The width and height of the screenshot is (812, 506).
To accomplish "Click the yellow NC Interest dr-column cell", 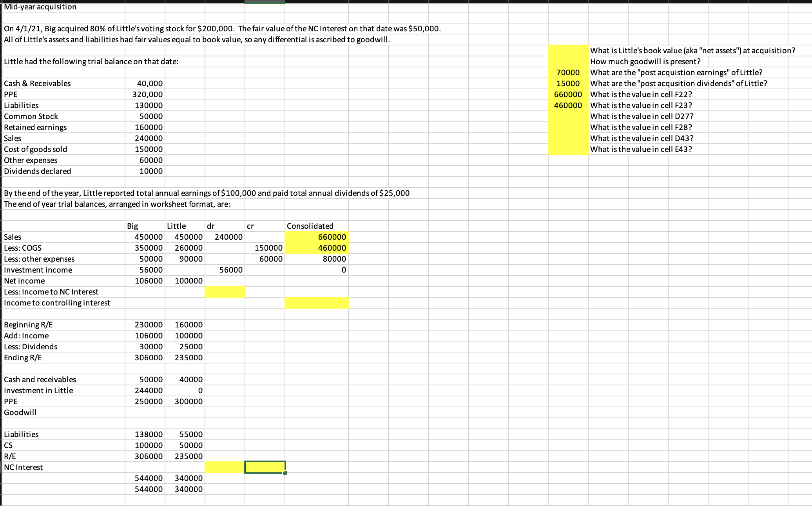I will (x=225, y=467).
